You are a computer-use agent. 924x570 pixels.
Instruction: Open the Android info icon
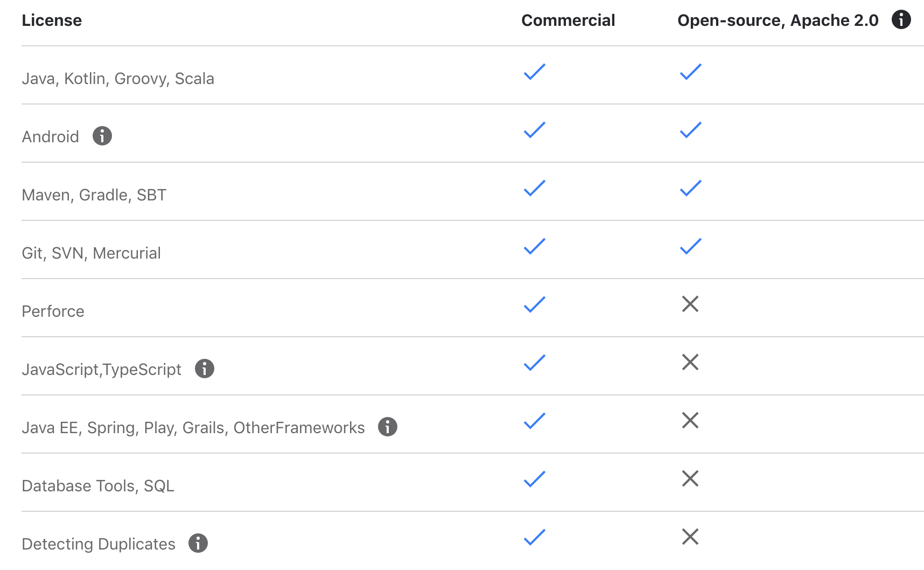click(x=102, y=136)
